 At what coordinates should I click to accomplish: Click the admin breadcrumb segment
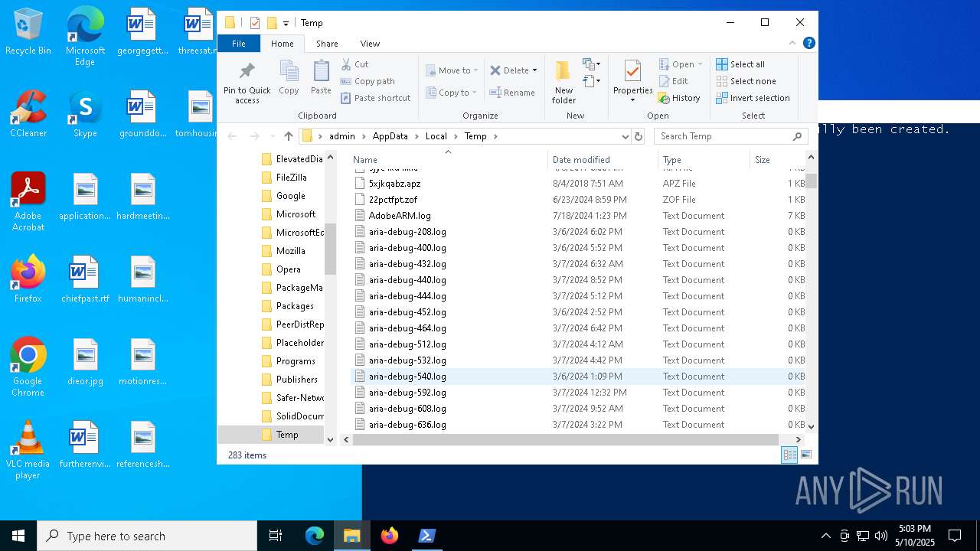coord(342,136)
